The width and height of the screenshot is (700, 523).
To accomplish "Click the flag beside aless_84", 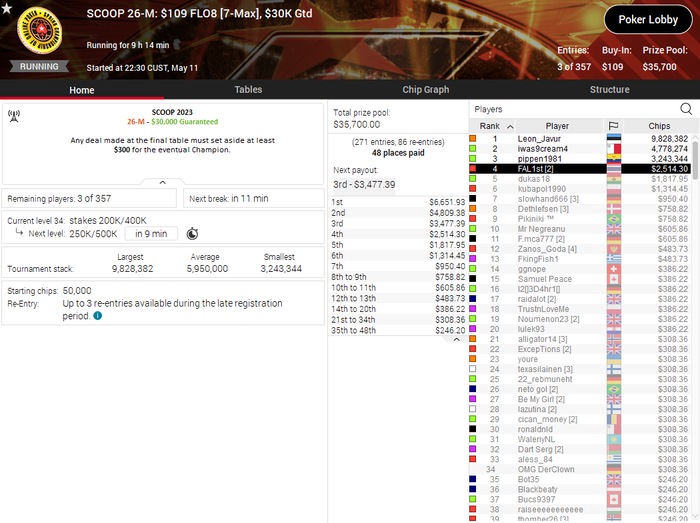I will (x=614, y=459).
